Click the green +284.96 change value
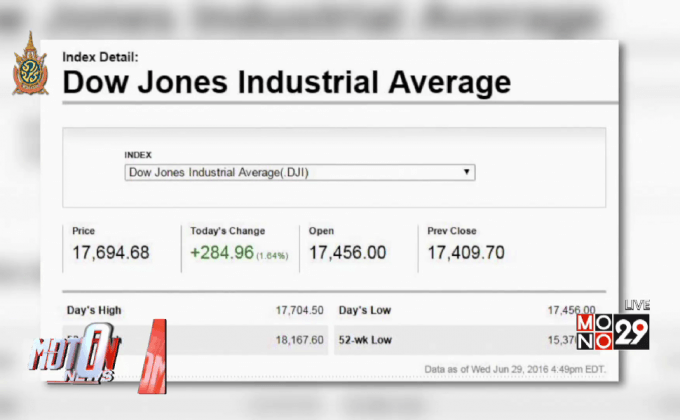 point(220,253)
